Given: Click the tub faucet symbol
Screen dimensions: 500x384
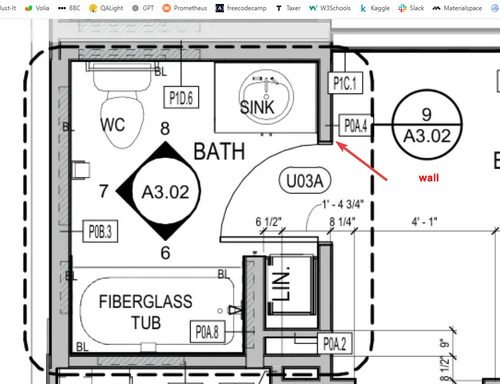Looking at the screenshot, I should click(235, 310).
